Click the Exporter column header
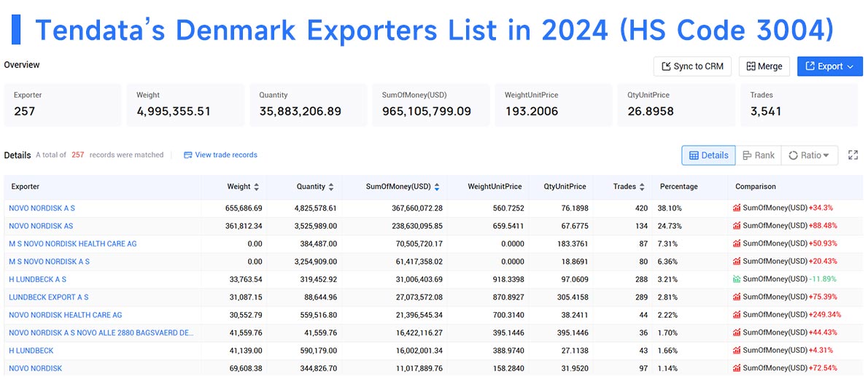 tap(26, 187)
